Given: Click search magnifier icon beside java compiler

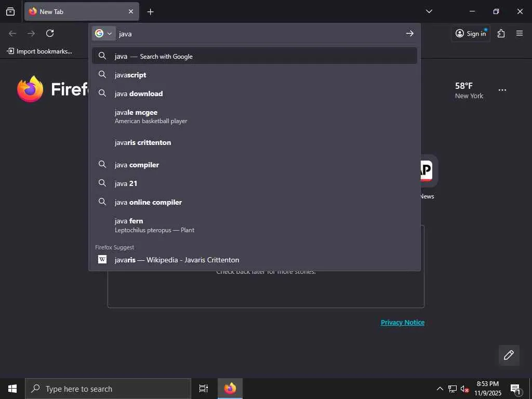Looking at the screenshot, I should pyautogui.click(x=102, y=164).
